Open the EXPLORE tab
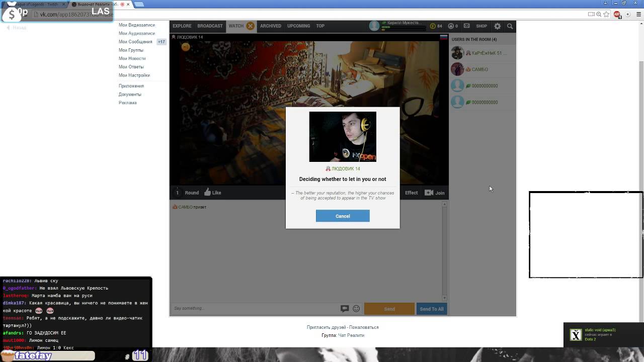 (x=182, y=26)
